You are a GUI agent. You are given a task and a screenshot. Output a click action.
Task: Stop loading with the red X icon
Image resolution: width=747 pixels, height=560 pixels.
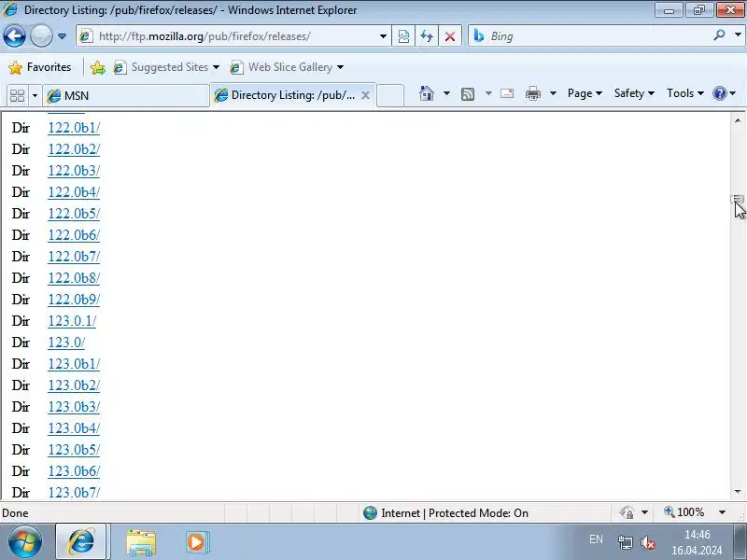coord(450,36)
